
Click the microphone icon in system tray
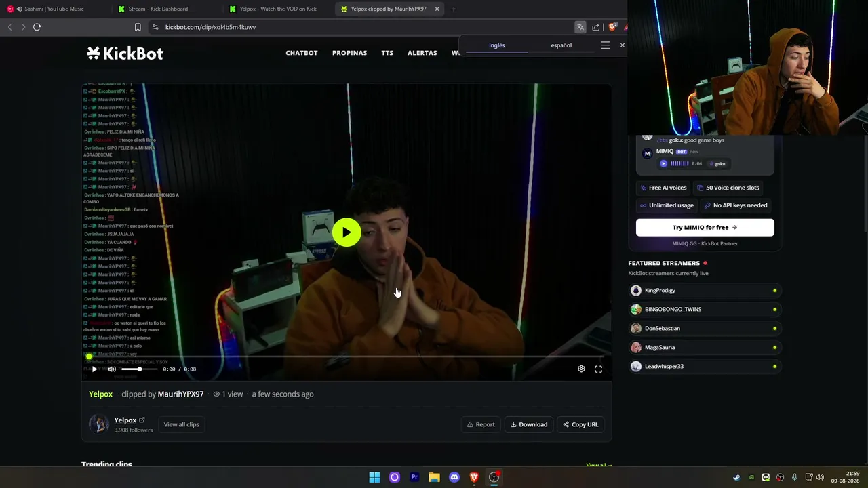click(x=794, y=477)
